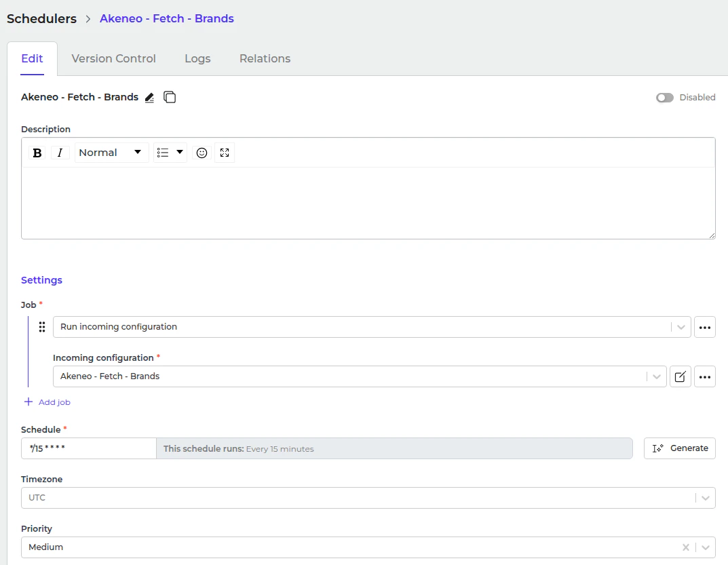Open the Relations tab

click(x=265, y=58)
